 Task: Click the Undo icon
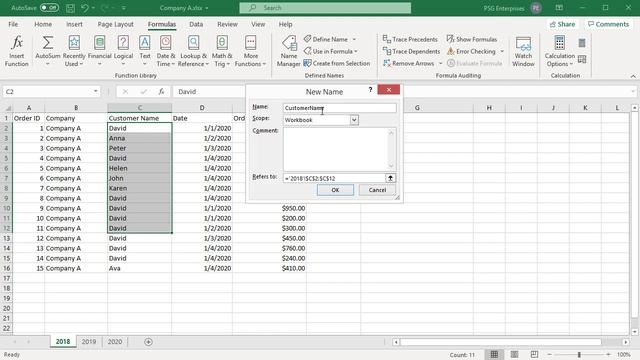(x=84, y=8)
